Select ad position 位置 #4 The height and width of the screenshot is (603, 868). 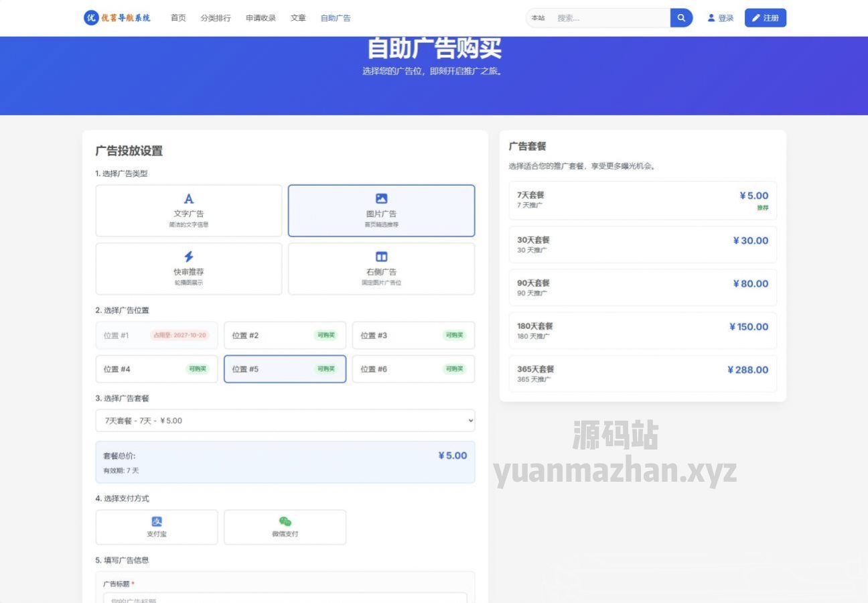[156, 369]
